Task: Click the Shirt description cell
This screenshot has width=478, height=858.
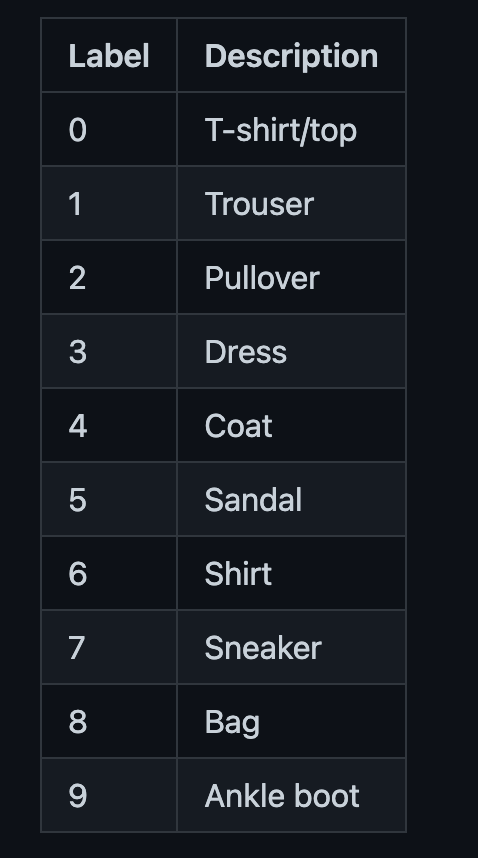Action: tap(292, 573)
